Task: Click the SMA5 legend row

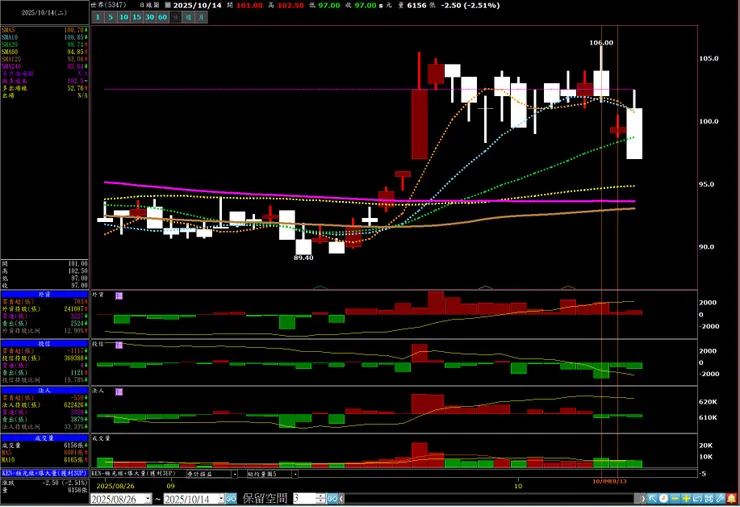Action: [x=44, y=30]
